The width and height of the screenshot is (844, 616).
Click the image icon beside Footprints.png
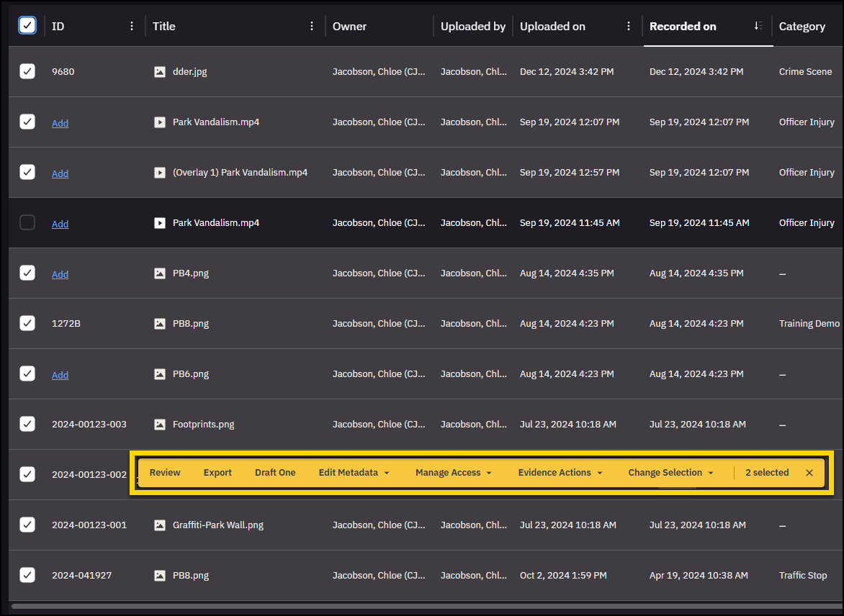pyautogui.click(x=160, y=425)
